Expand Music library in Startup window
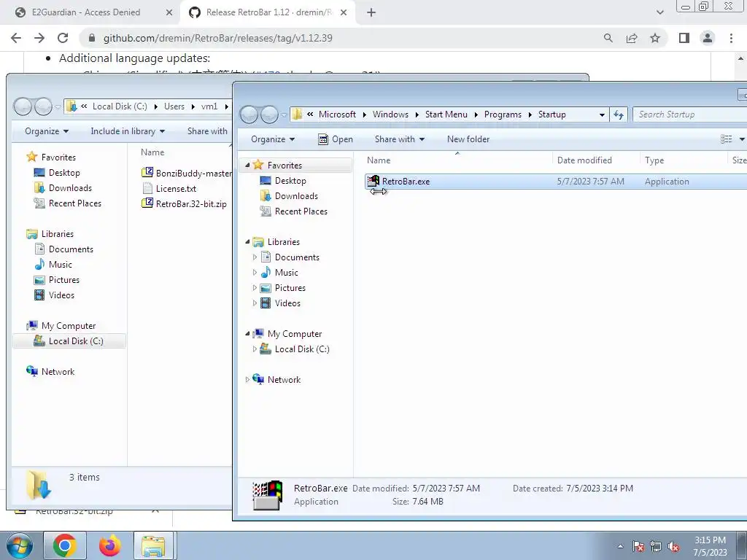 255,273
